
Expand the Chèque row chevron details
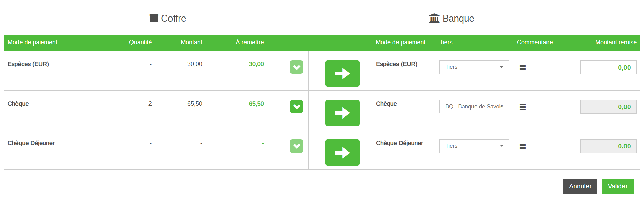(x=296, y=107)
